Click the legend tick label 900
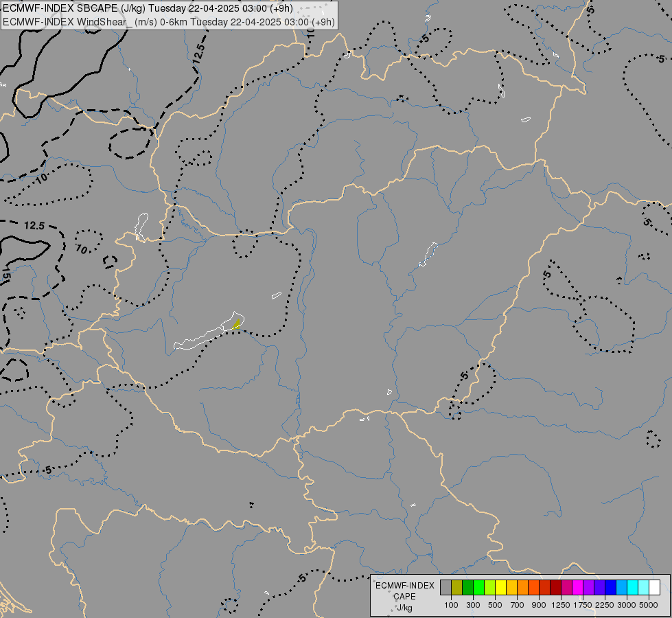Screen dimensions: 672x618 (x=539, y=605)
